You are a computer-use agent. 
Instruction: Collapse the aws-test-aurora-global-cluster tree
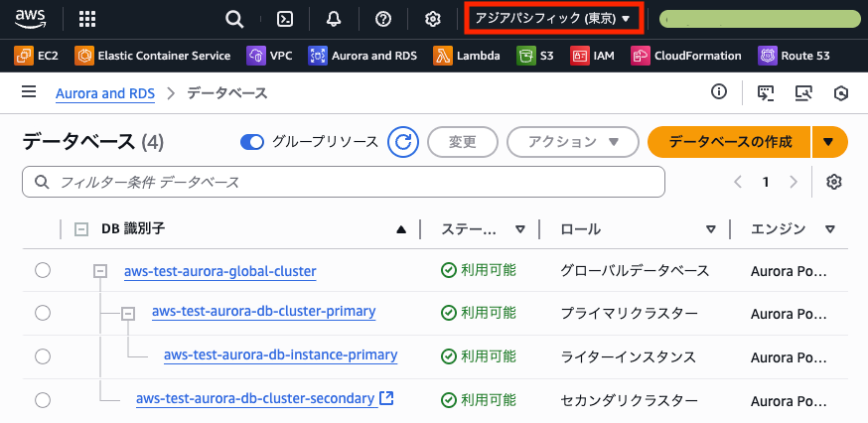pos(100,271)
